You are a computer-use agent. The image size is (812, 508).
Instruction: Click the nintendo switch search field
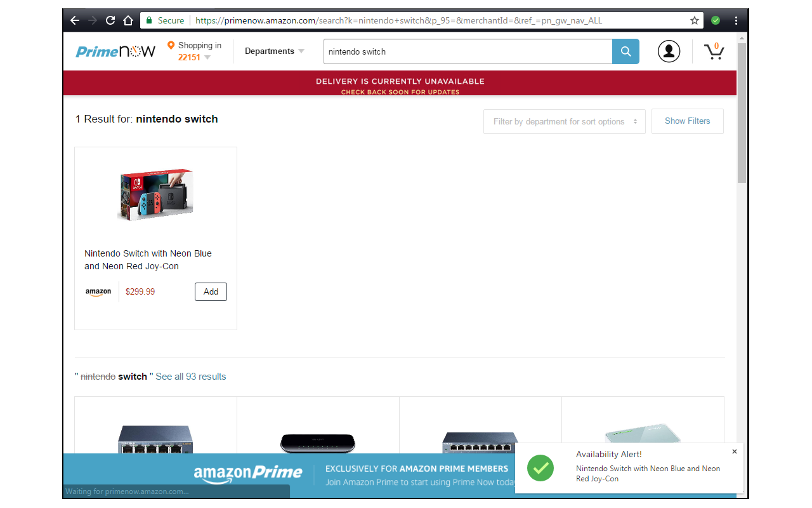pyautogui.click(x=468, y=51)
